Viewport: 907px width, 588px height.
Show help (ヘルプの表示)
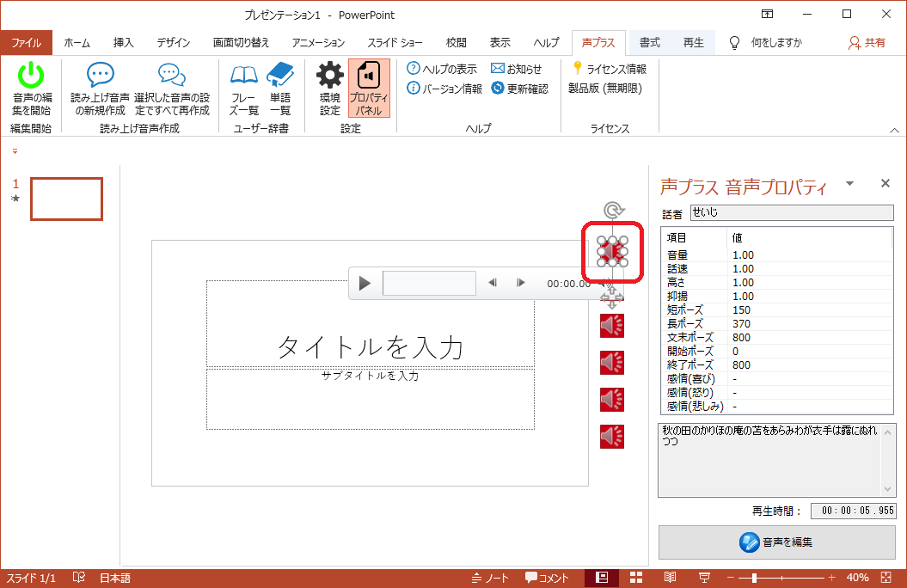click(x=442, y=69)
